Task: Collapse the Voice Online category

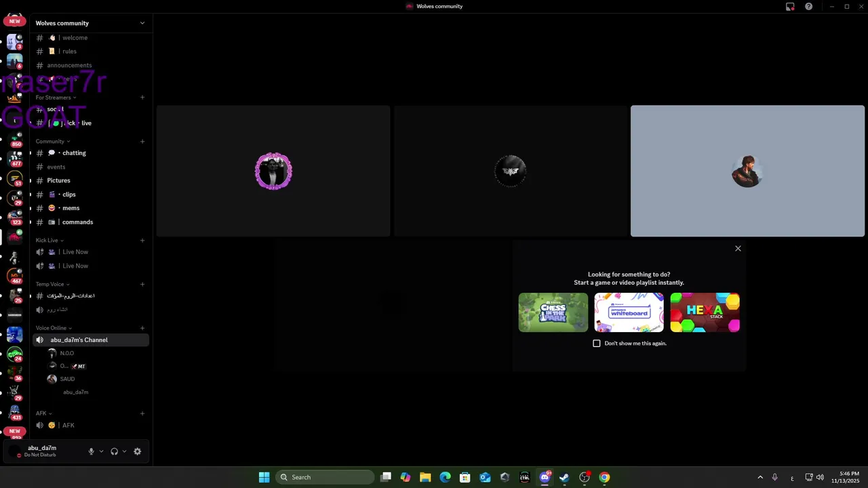Action: coord(54,328)
